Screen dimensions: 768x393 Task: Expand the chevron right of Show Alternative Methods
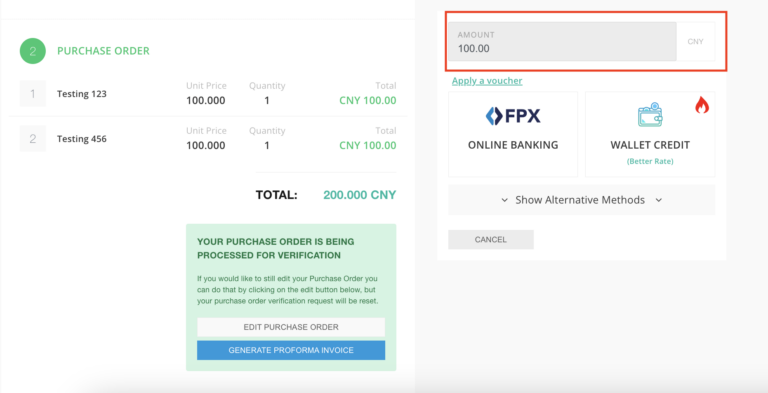[x=659, y=200]
